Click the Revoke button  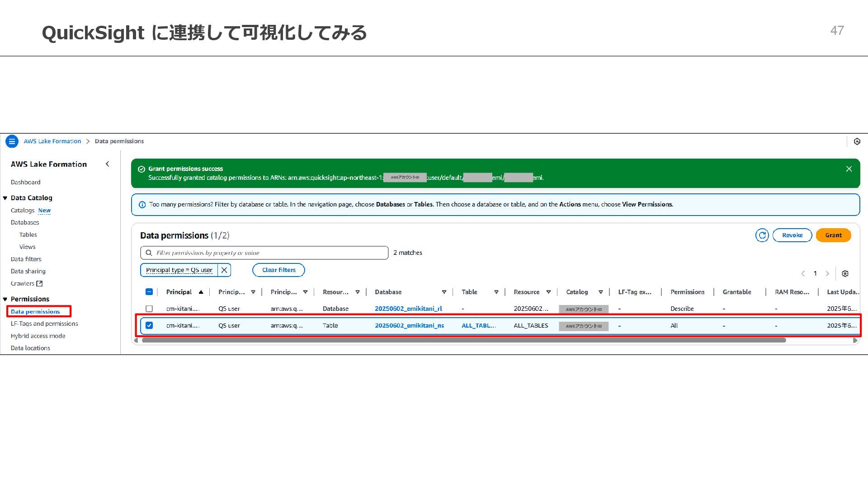coord(792,235)
